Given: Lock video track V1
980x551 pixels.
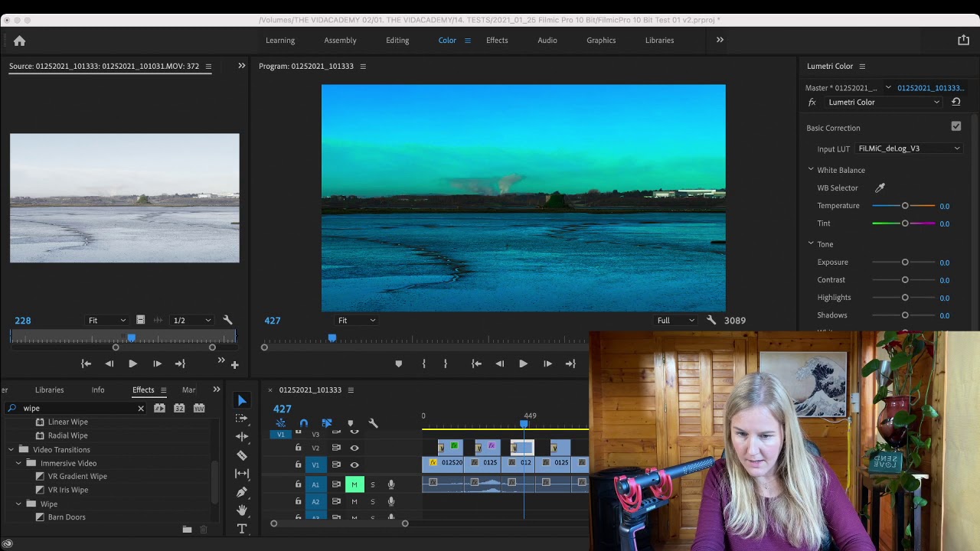Looking at the screenshot, I should (298, 465).
